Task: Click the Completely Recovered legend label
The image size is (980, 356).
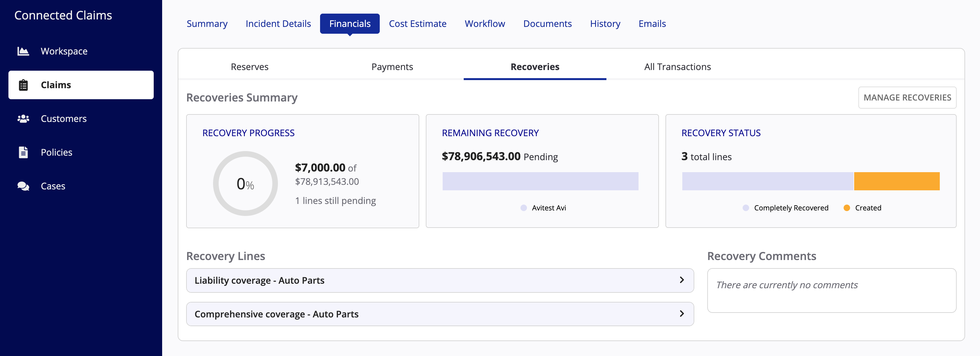Action: [x=791, y=208]
